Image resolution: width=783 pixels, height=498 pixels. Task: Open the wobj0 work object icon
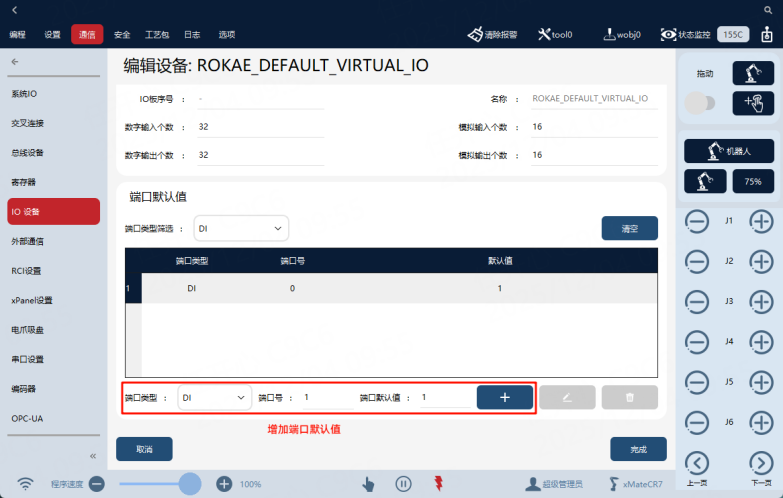pyautogui.click(x=609, y=34)
